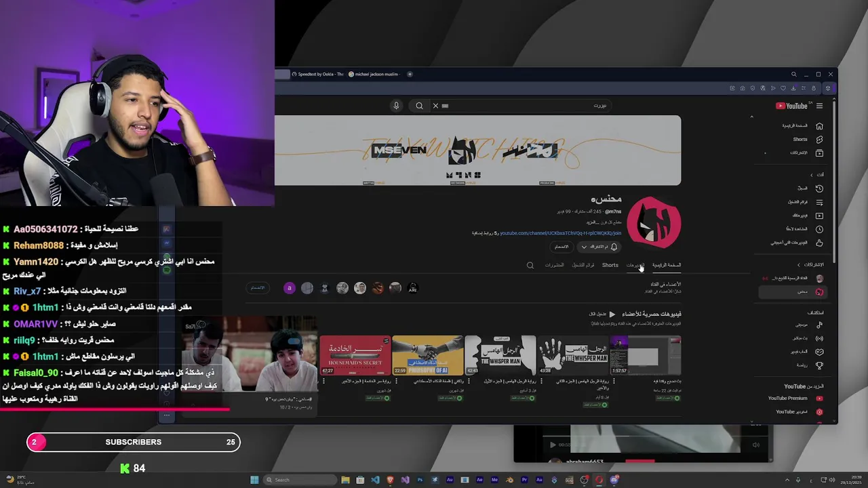The image size is (868, 488).
Task: Open Blender from the taskbar
Action: pos(509,480)
